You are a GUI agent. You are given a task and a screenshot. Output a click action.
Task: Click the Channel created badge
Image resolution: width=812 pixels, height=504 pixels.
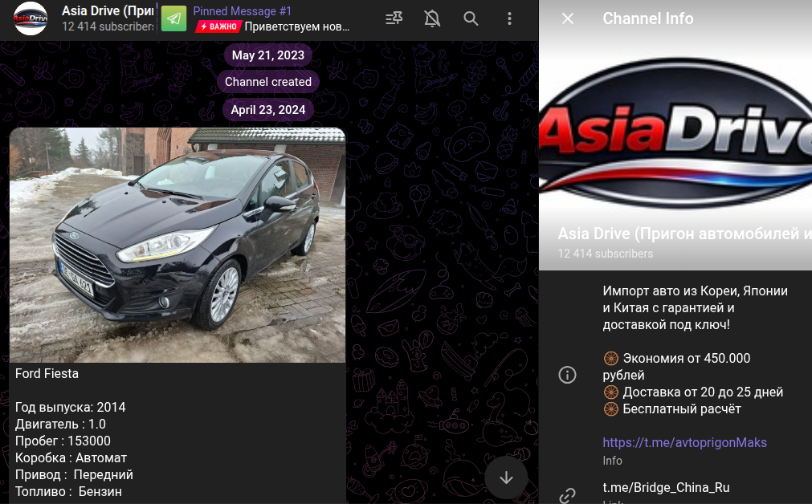click(267, 82)
